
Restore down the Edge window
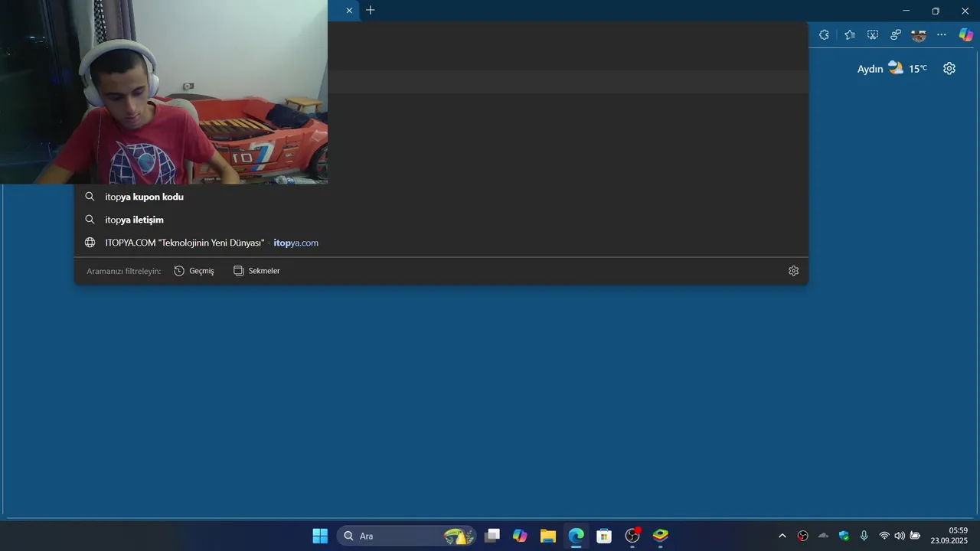pos(936,11)
